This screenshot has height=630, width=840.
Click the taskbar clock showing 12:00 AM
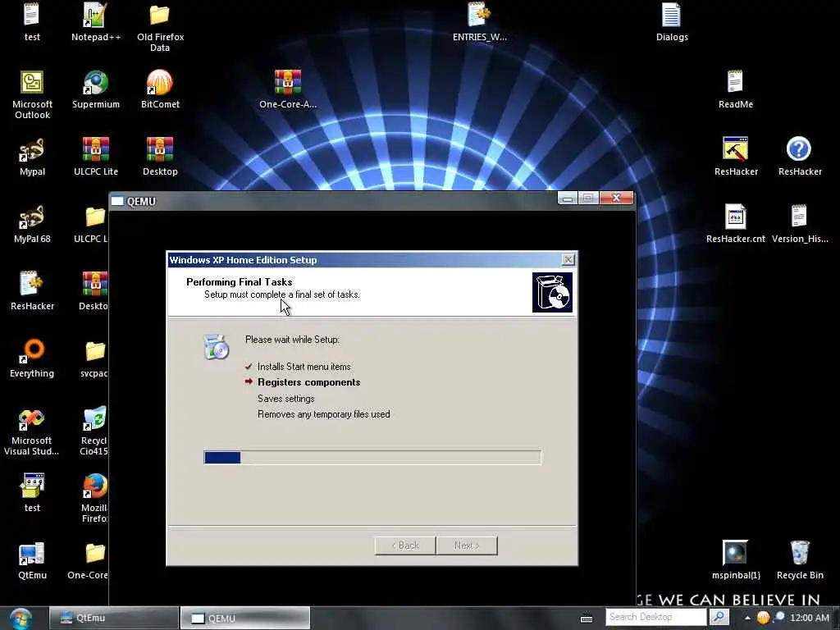click(810, 618)
